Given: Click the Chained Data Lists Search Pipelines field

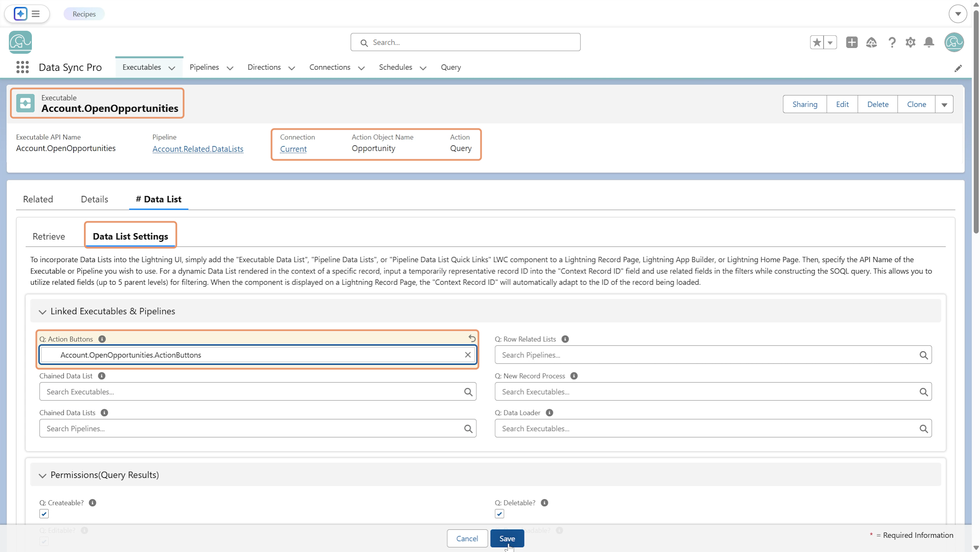Looking at the screenshot, I should pyautogui.click(x=258, y=428).
